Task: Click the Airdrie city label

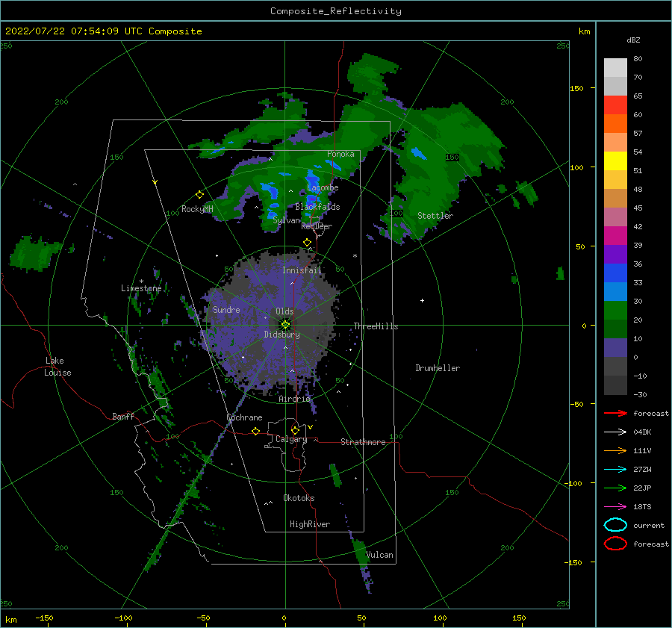Action: [294, 399]
